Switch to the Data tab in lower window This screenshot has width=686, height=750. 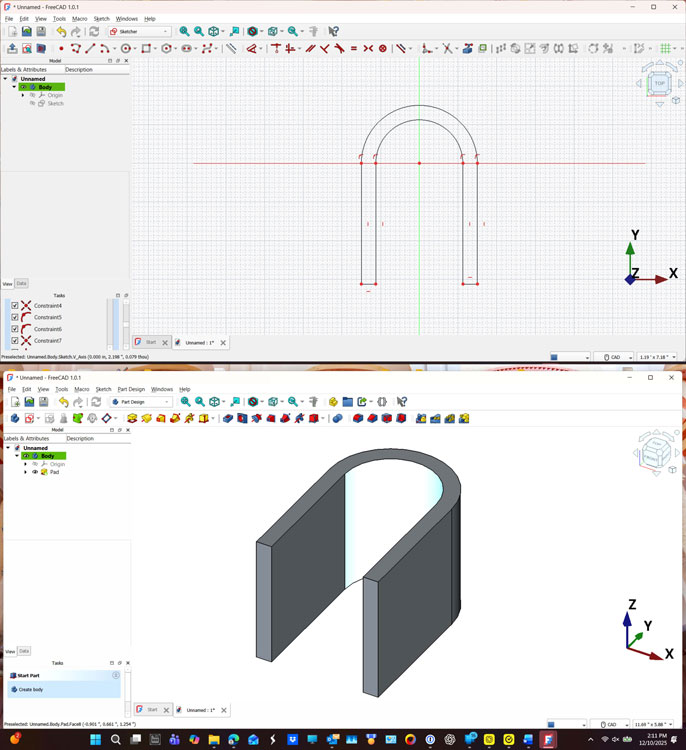pos(24,651)
